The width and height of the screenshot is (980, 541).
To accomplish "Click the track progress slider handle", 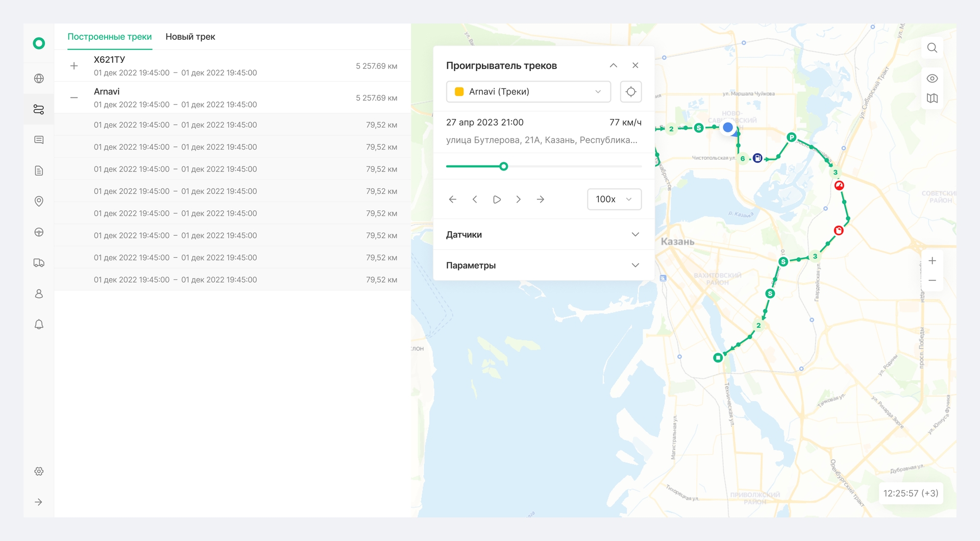I will tap(504, 166).
